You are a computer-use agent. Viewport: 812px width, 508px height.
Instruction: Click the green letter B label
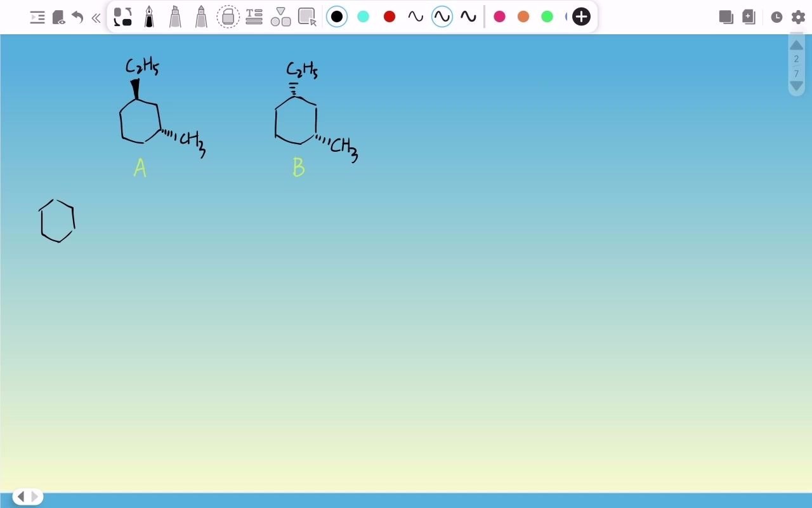tap(299, 168)
